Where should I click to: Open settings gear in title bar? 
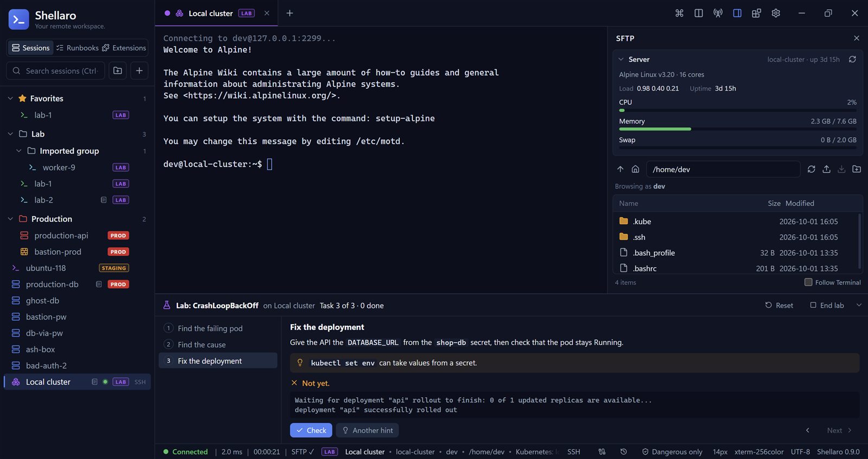[776, 13]
